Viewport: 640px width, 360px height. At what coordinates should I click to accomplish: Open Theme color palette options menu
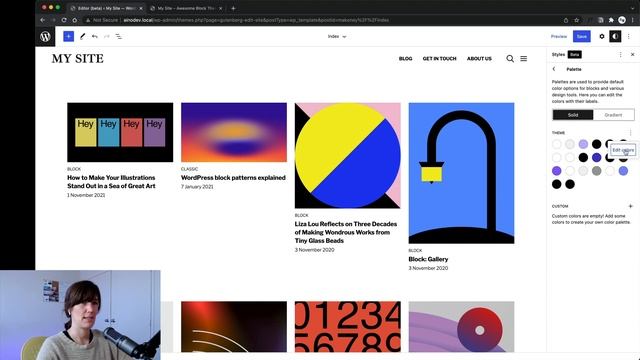point(630,132)
